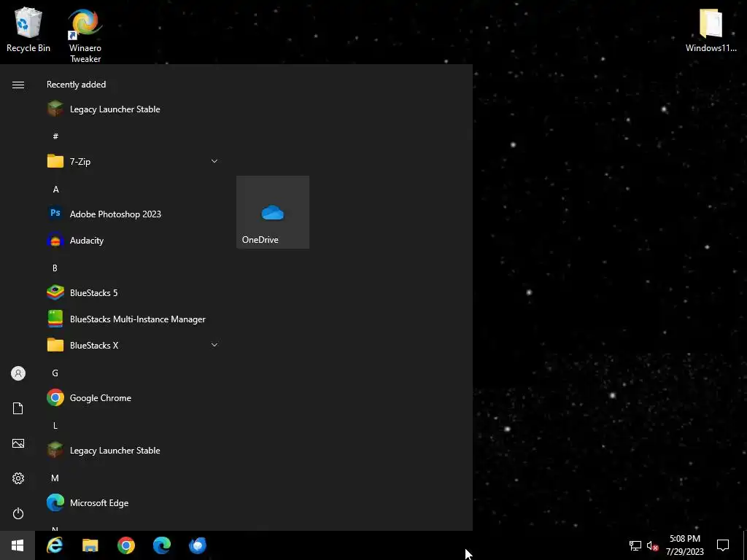
Task: Open the muted volume tray icon
Action: click(652, 545)
